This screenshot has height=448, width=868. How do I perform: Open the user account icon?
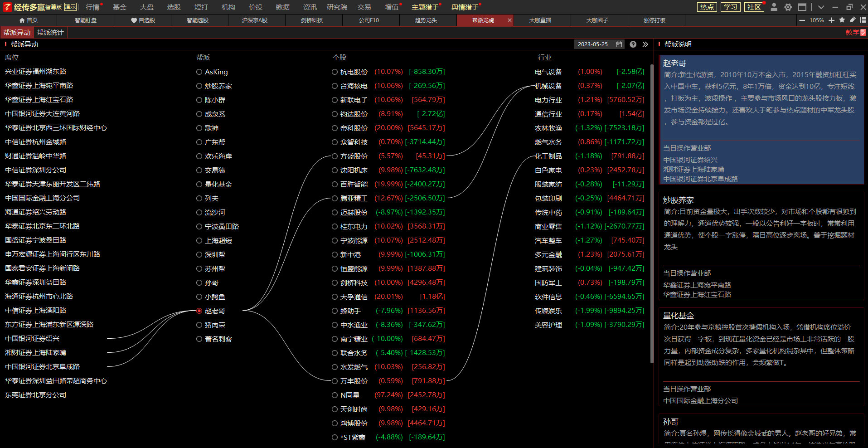pyautogui.click(x=774, y=7)
